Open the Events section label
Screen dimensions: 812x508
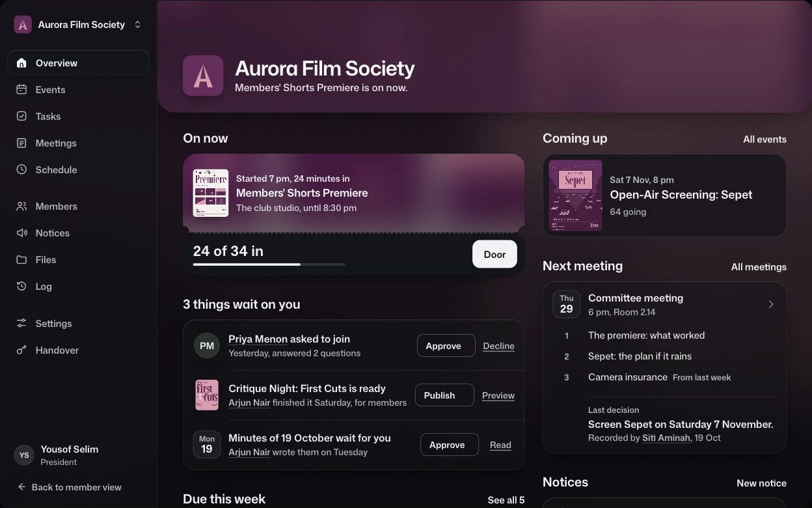pyautogui.click(x=50, y=90)
